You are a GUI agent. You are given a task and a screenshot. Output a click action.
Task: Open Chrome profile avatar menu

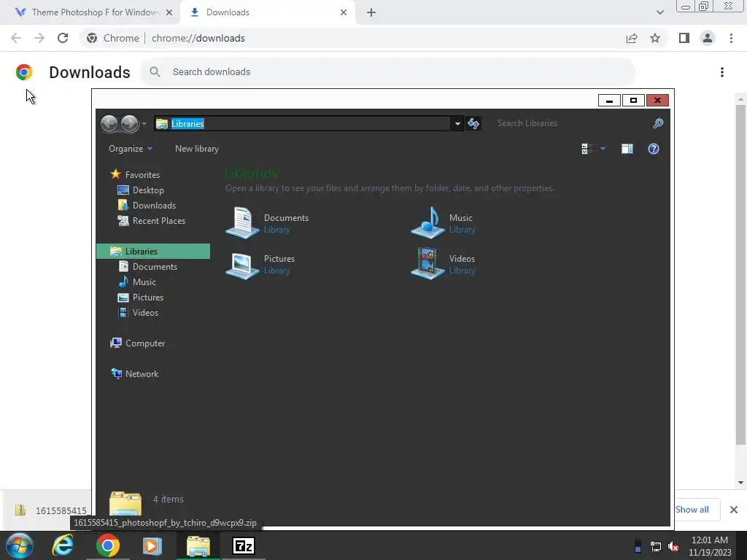click(x=708, y=38)
